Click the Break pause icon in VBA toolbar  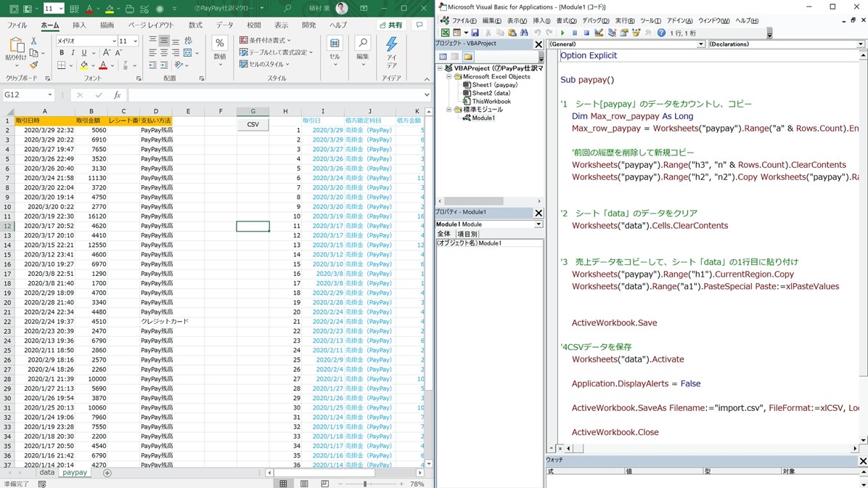click(575, 33)
